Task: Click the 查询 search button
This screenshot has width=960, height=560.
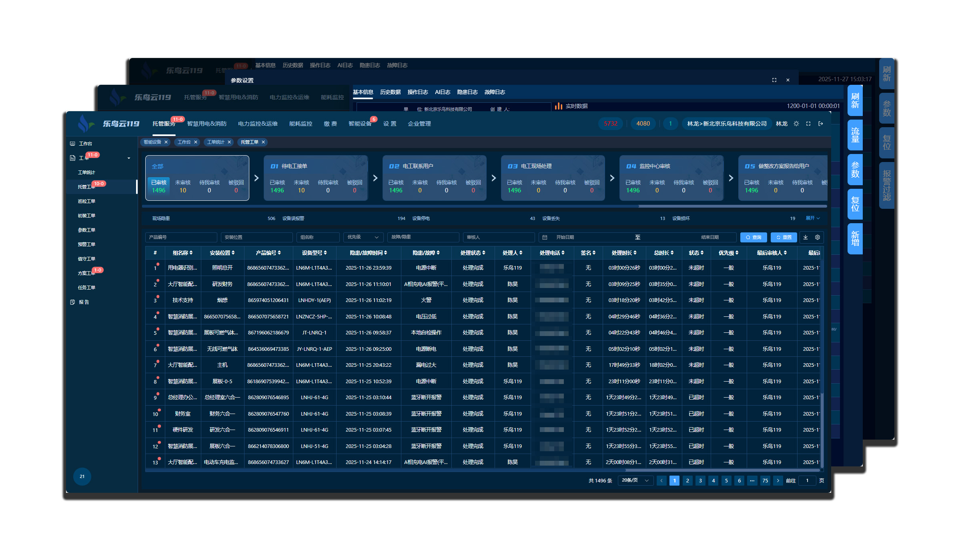Action: coord(753,237)
